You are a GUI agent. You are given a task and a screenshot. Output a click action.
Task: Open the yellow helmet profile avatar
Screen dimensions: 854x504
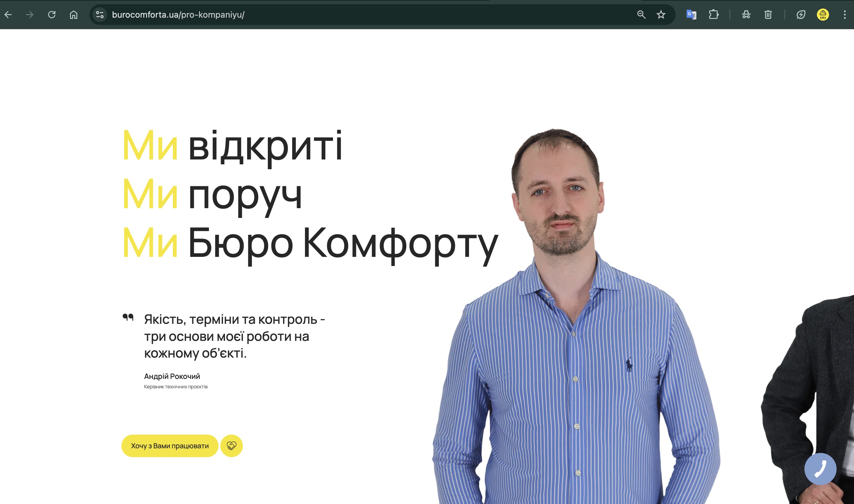[x=823, y=15]
